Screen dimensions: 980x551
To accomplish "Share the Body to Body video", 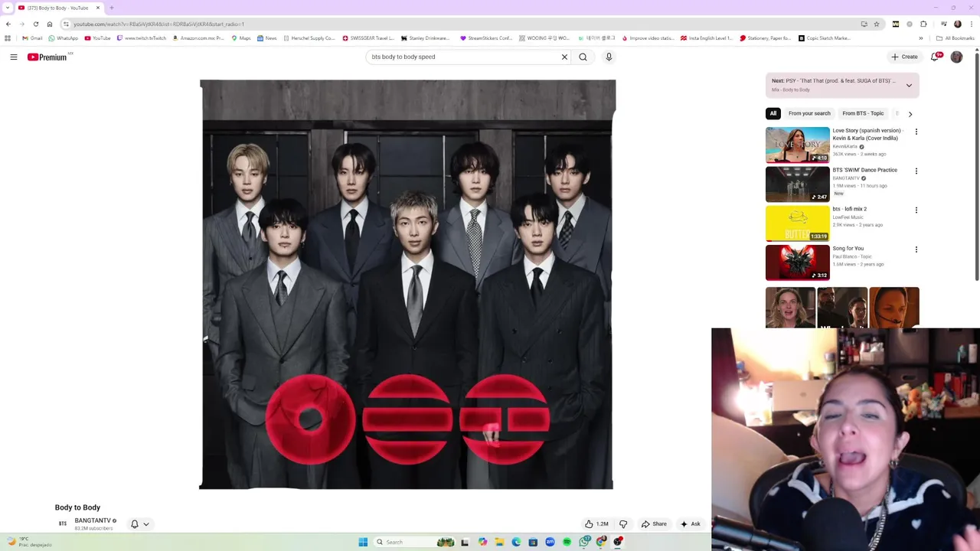I will [x=654, y=524].
